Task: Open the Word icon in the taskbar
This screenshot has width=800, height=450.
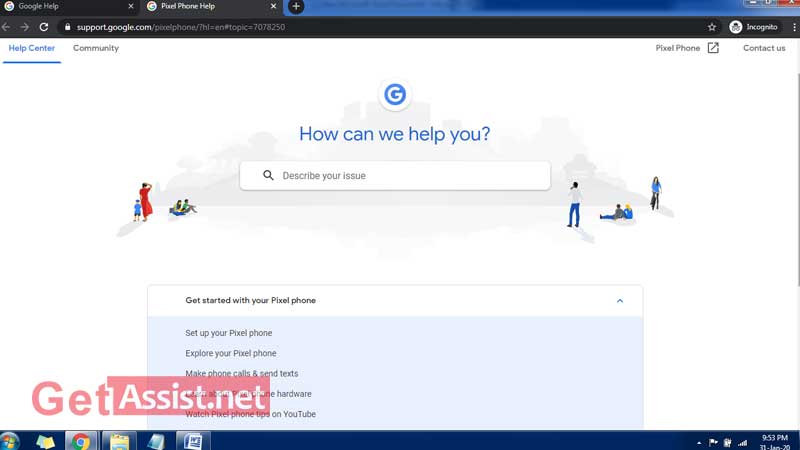Action: point(191,441)
